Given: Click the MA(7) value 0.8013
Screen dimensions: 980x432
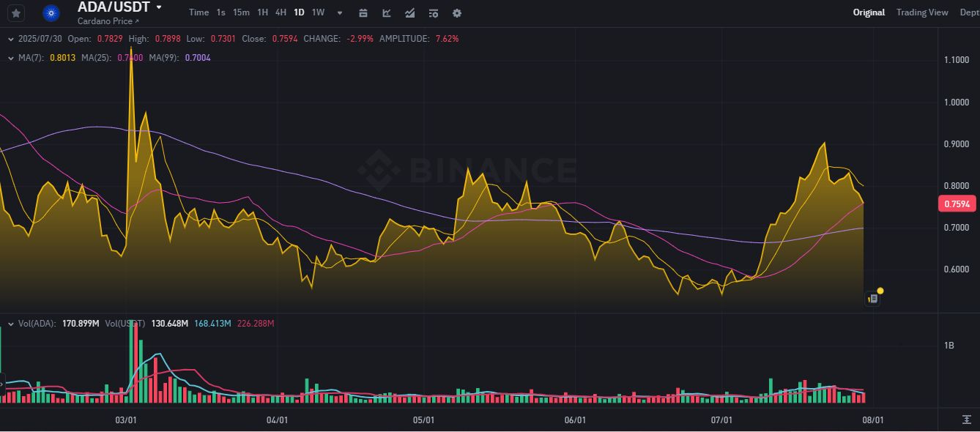Looking at the screenshot, I should click(62, 57).
